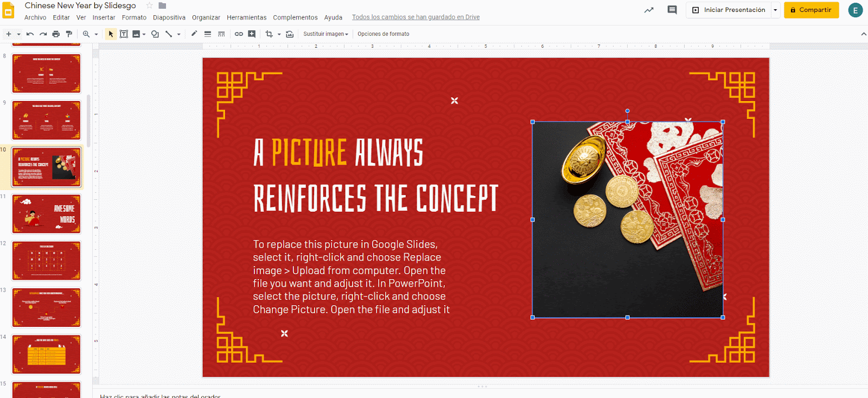Click the move to folder icon
This screenshot has width=868, height=398.
click(162, 5)
